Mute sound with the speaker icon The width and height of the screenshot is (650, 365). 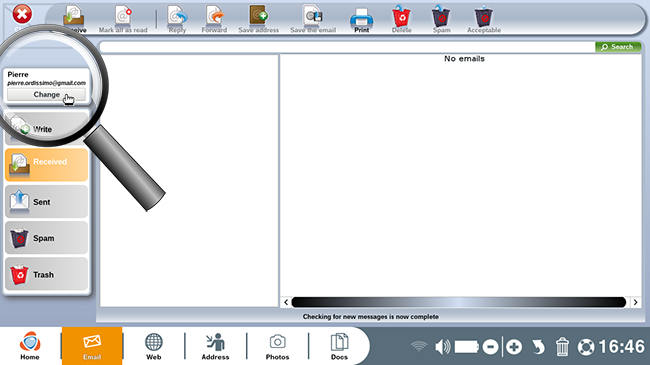pos(442,346)
